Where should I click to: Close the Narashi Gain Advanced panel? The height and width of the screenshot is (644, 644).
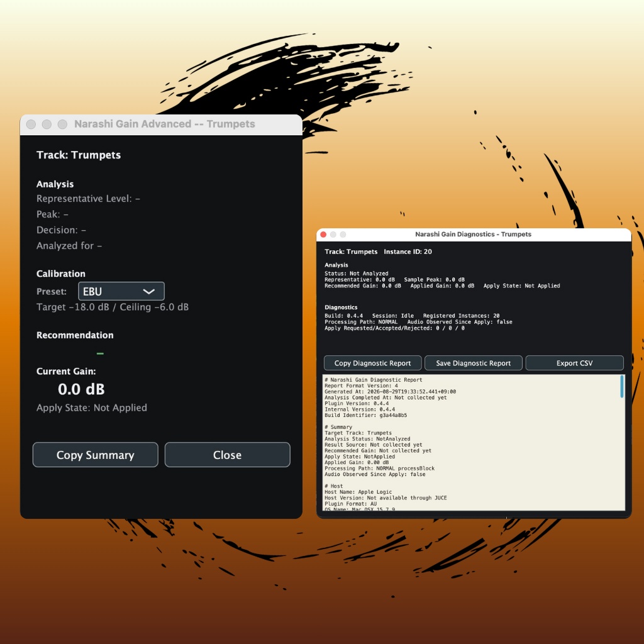pos(227,455)
